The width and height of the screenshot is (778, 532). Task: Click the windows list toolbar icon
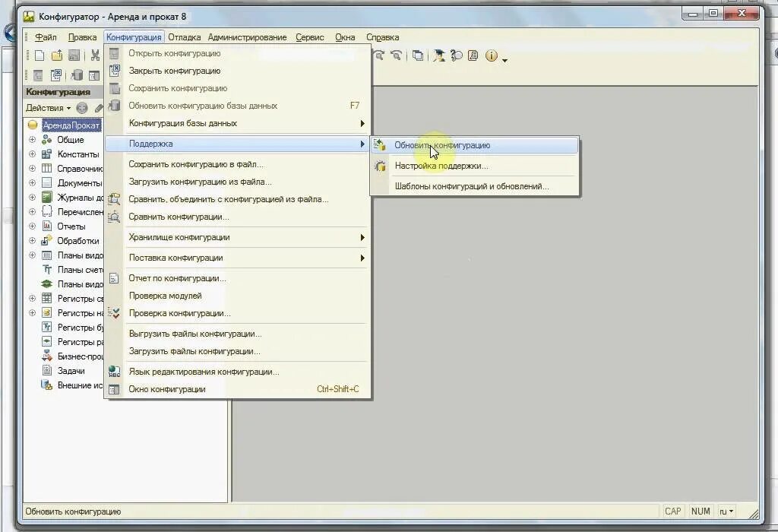pyautogui.click(x=419, y=55)
